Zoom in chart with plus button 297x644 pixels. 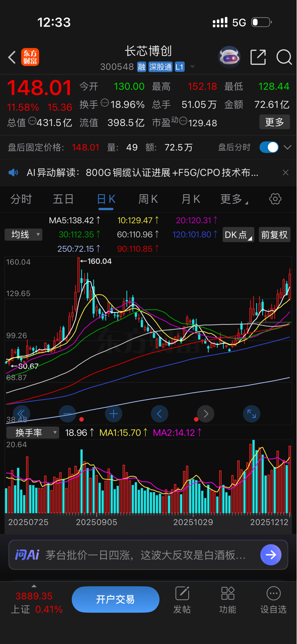(114, 414)
